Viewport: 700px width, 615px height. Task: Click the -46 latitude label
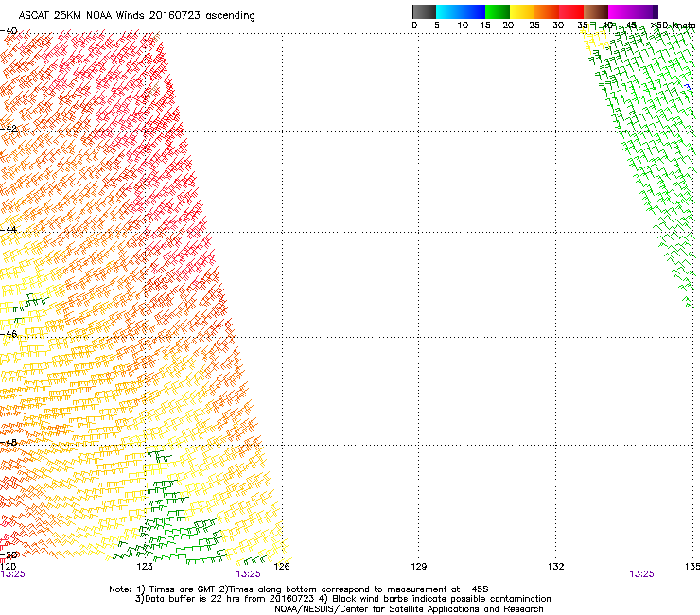(9, 334)
